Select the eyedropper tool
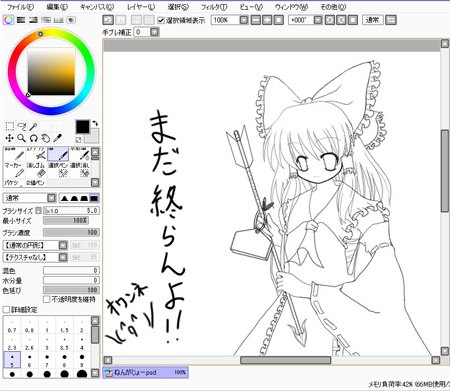 pyautogui.click(x=57, y=138)
